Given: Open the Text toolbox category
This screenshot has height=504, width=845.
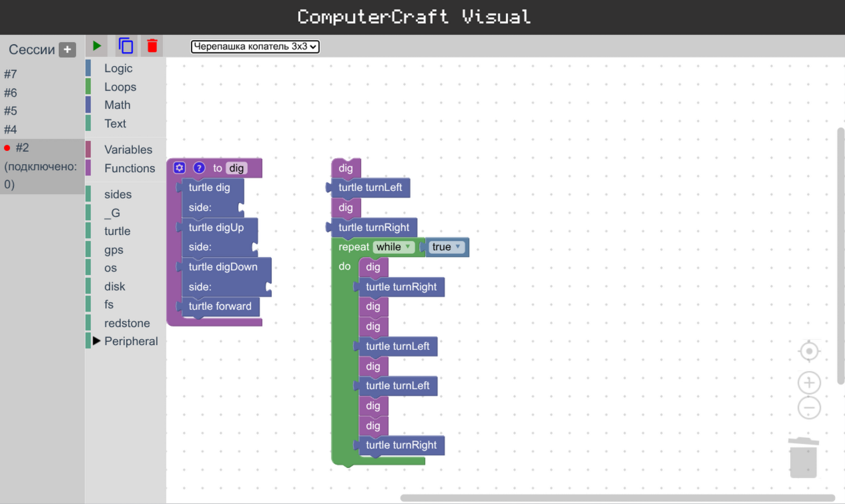Looking at the screenshot, I should 125,123.
